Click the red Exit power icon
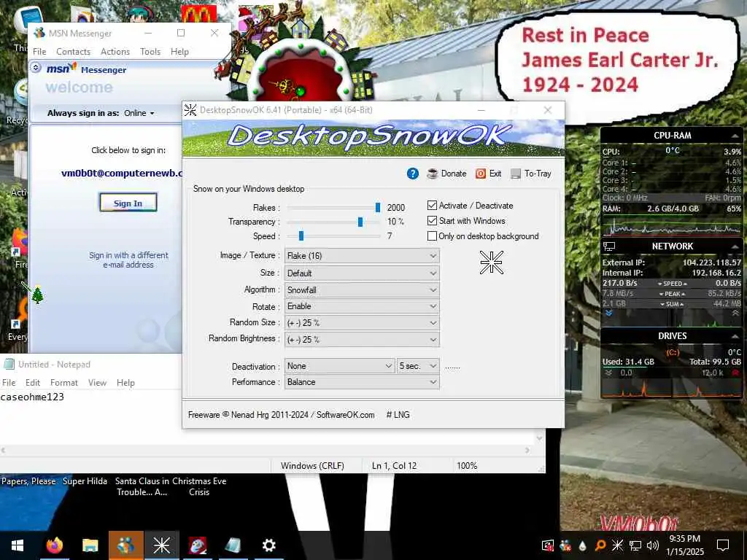Screen dimensions: 747x560 (481, 174)
